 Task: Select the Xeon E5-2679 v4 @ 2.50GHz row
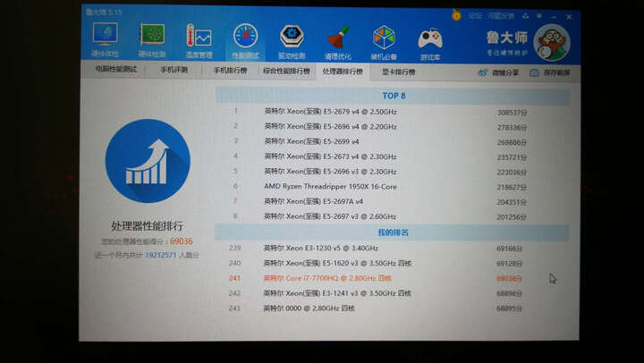pyautogui.click(x=393, y=112)
